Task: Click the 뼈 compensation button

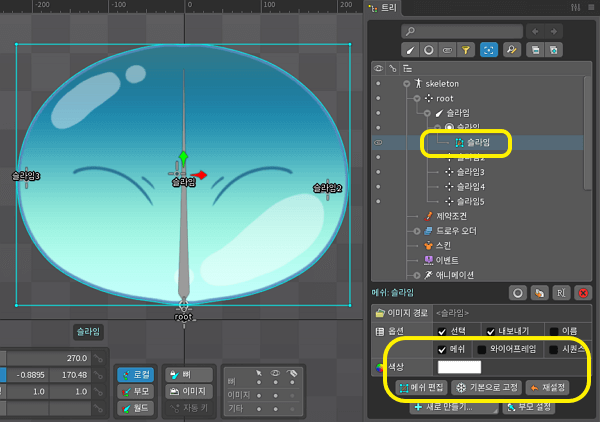Action: tap(189, 375)
